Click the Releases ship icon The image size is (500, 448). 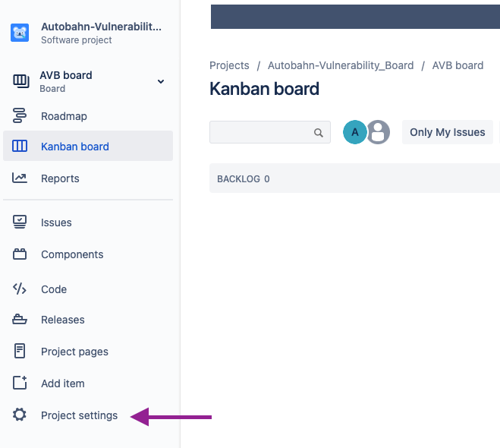pyautogui.click(x=20, y=319)
